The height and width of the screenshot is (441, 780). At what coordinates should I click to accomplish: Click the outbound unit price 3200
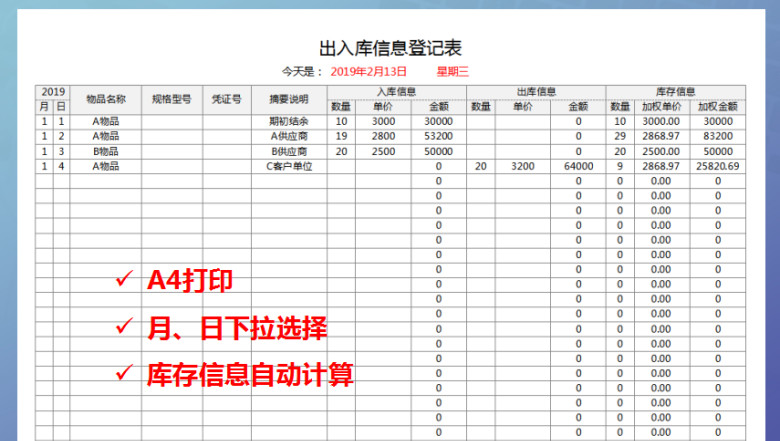click(523, 167)
